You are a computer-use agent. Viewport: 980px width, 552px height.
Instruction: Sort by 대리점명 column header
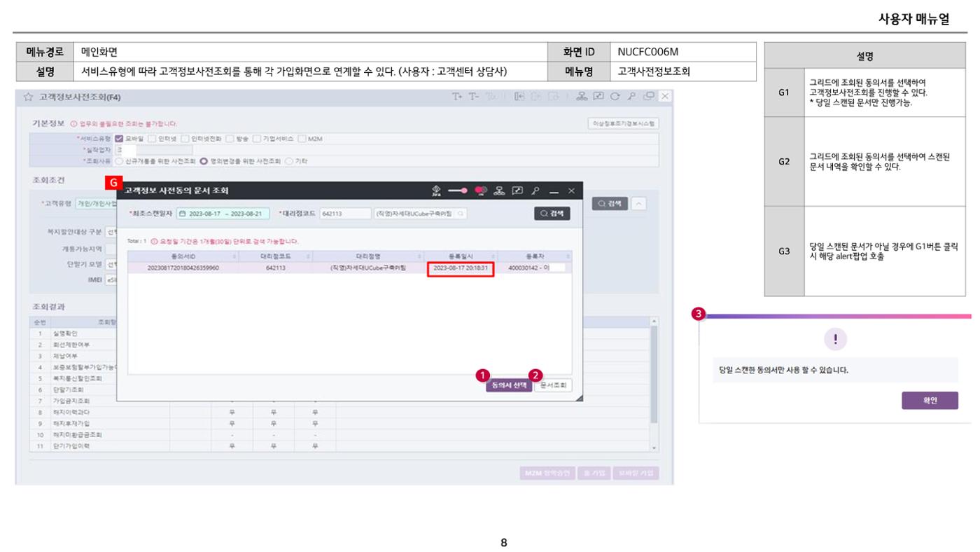click(x=367, y=256)
